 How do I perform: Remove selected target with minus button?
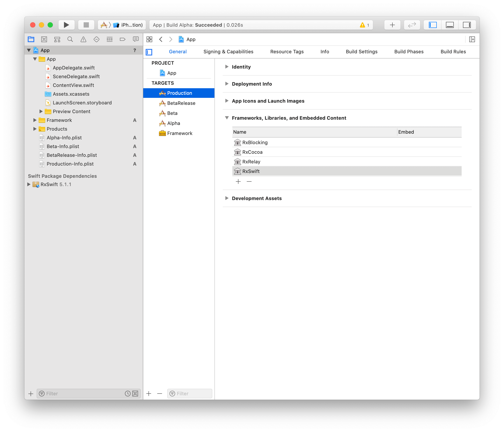pyautogui.click(x=160, y=393)
